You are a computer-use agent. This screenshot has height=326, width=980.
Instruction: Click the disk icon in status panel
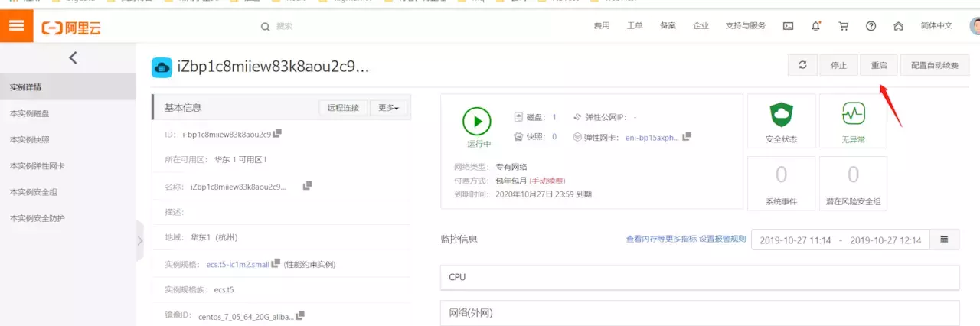coord(519,117)
